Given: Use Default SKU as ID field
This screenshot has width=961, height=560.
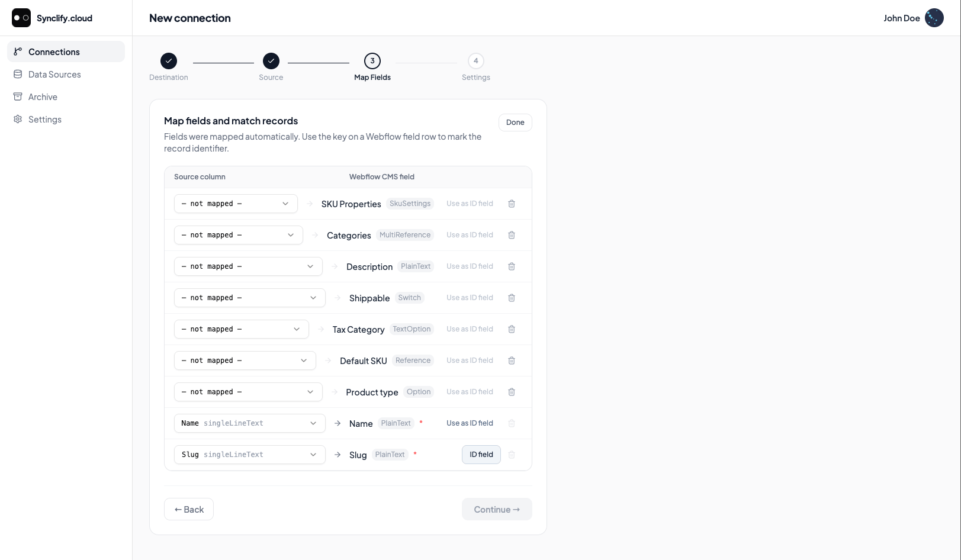Looking at the screenshot, I should point(470,361).
